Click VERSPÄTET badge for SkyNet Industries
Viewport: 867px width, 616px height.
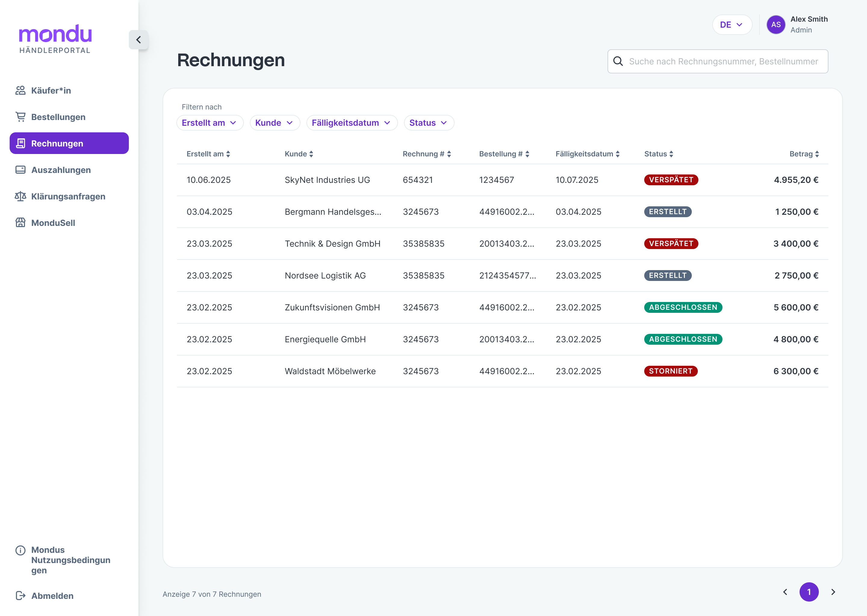[x=671, y=180]
